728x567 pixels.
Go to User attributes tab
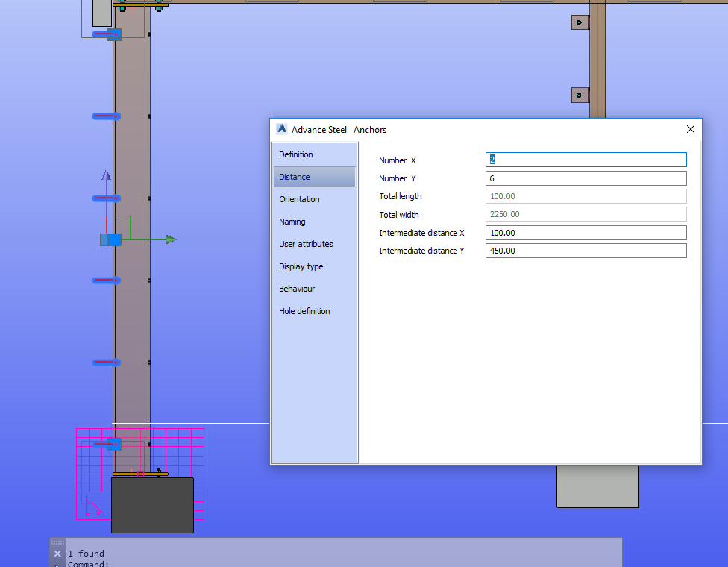(x=315, y=244)
